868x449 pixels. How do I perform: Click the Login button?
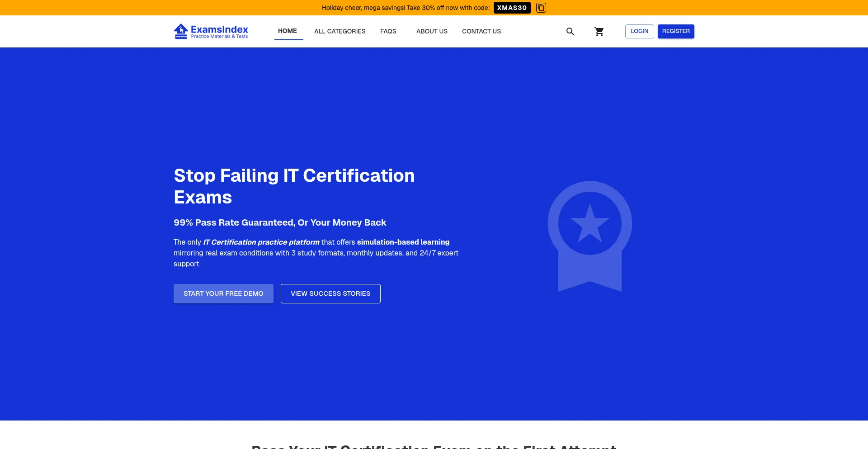(x=639, y=31)
